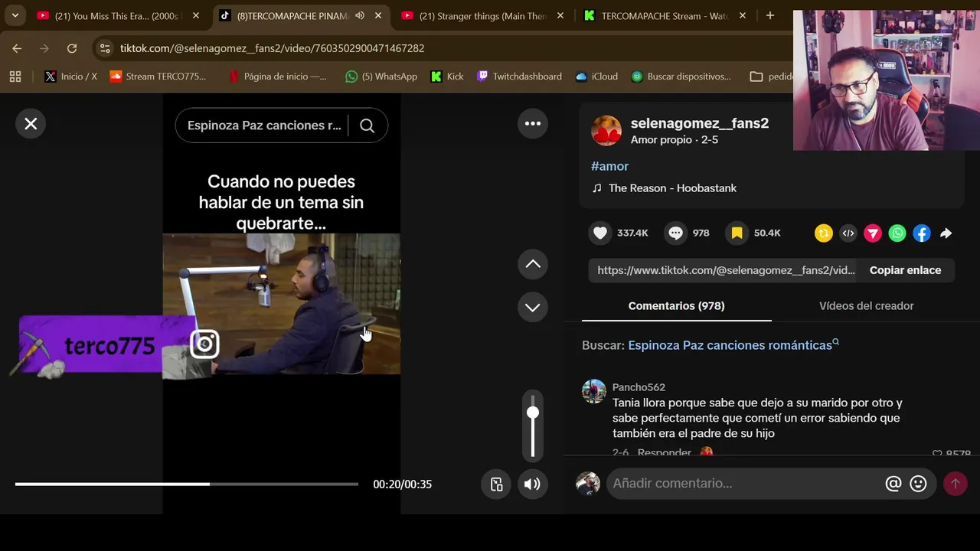Send to friends with red paper-plane icon
980x551 pixels.
click(x=873, y=233)
